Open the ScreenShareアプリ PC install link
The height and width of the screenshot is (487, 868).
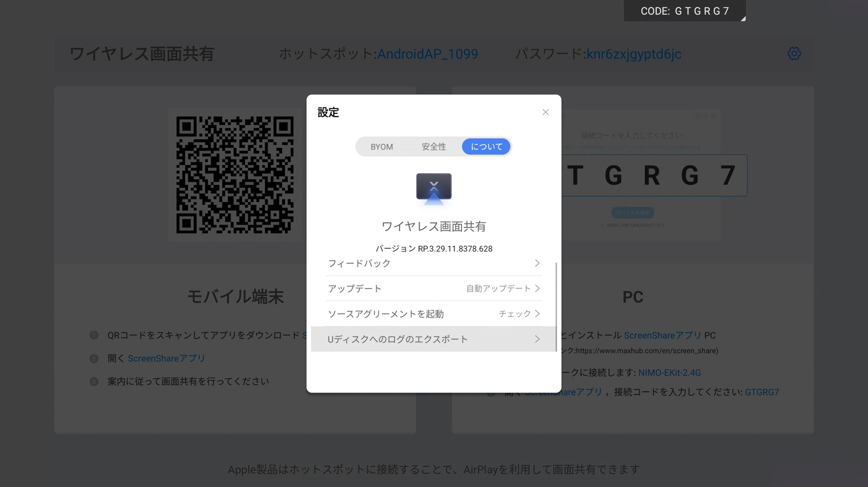pyautogui.click(x=662, y=336)
